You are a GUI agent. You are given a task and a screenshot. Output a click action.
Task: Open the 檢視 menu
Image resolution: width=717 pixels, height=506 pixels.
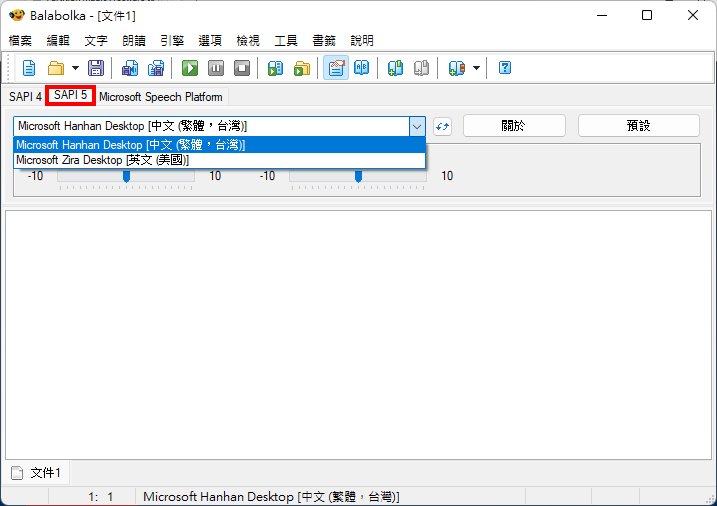248,41
